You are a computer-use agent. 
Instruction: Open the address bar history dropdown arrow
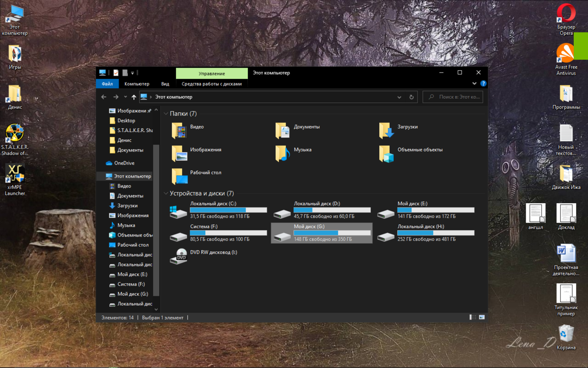[x=400, y=97]
